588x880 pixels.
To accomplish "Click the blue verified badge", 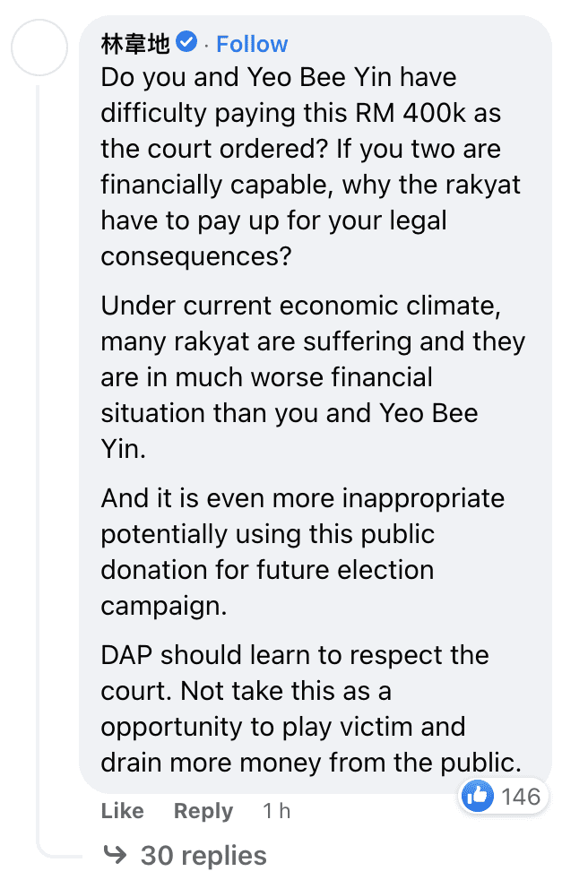I will (187, 42).
